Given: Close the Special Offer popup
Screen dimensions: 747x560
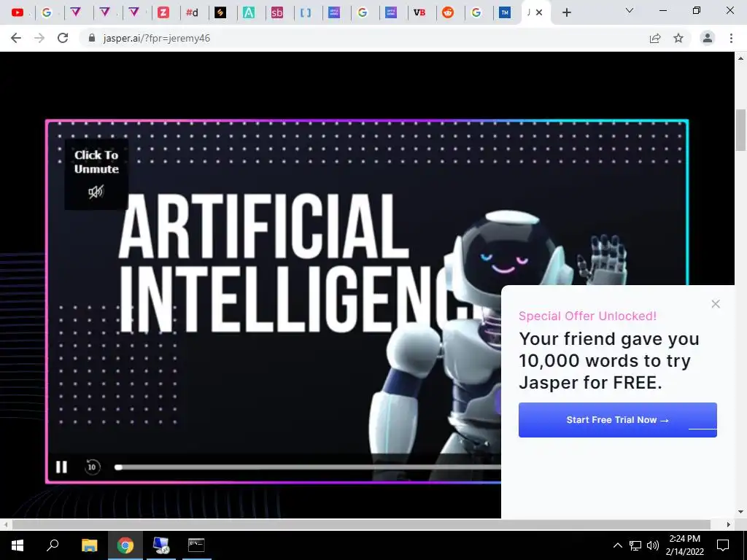Looking at the screenshot, I should pos(716,304).
